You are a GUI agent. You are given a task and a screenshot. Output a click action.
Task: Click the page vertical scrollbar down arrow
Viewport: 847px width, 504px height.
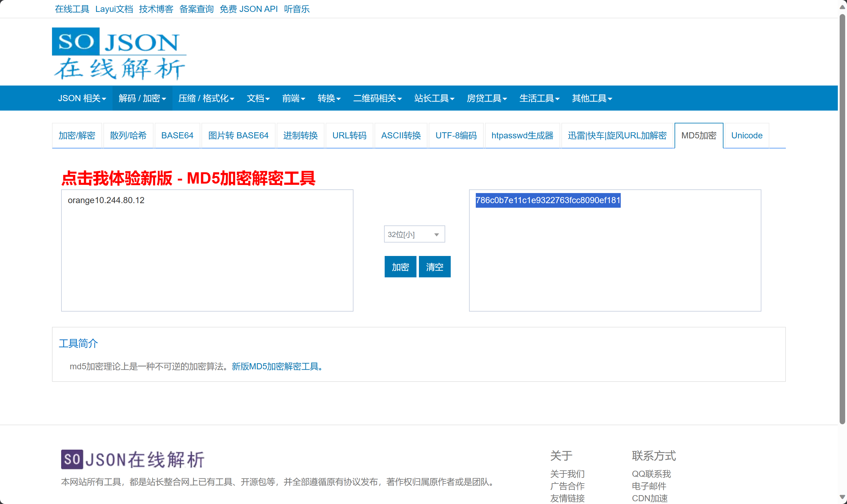pyautogui.click(x=842, y=498)
